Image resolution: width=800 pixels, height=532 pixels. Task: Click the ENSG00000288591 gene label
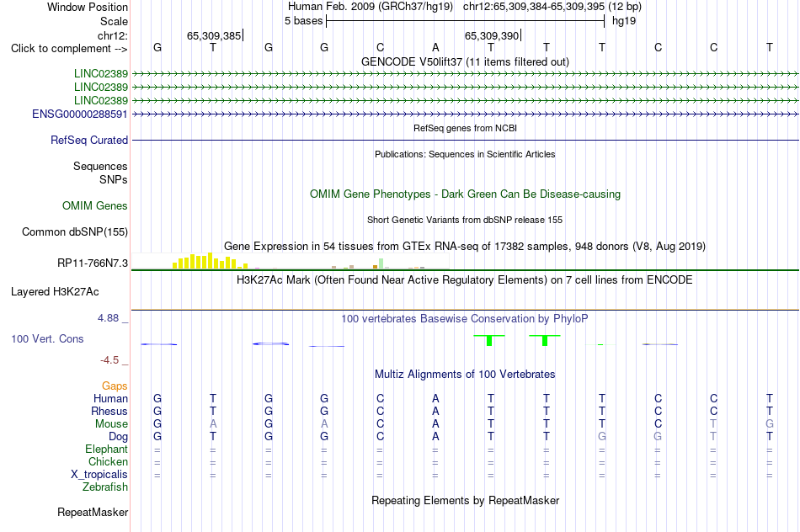click(80, 114)
